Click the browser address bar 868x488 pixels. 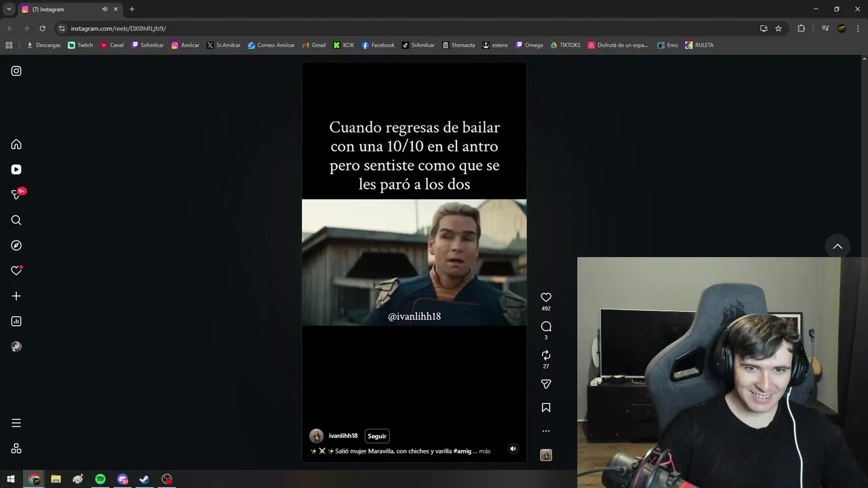coord(407,28)
